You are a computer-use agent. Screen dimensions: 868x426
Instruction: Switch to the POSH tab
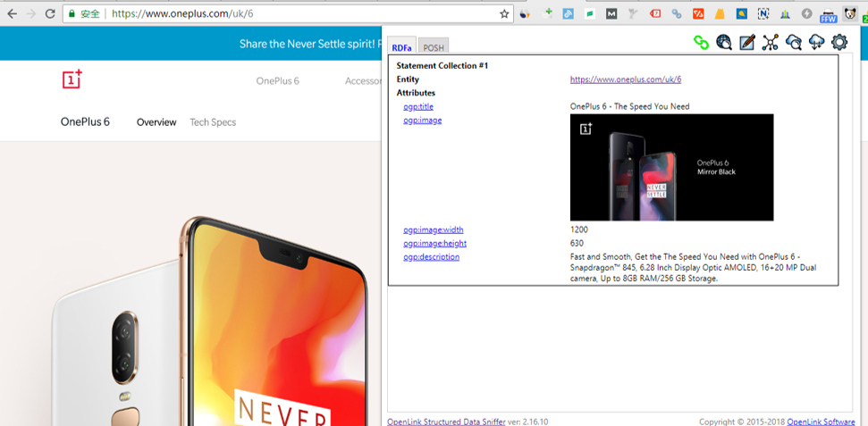click(433, 47)
